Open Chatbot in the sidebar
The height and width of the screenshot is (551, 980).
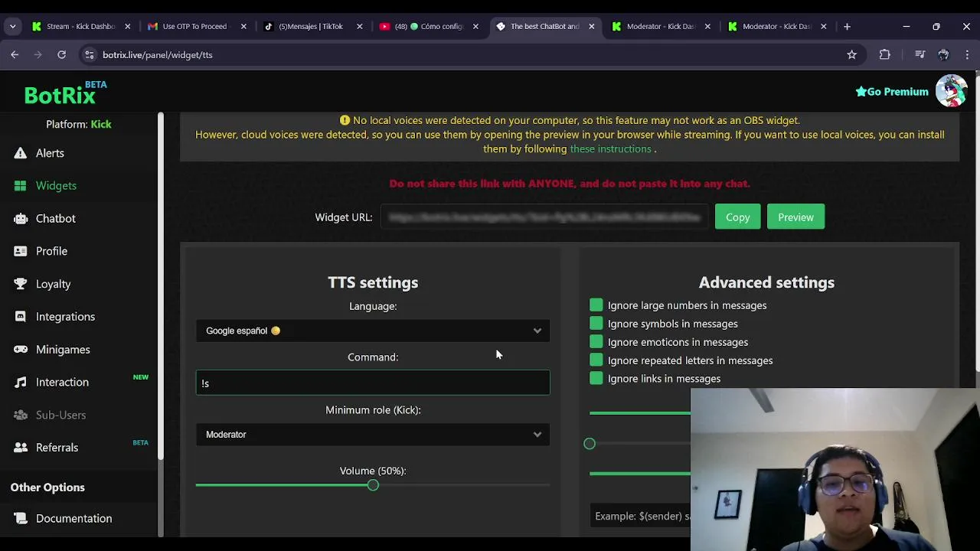56,219
